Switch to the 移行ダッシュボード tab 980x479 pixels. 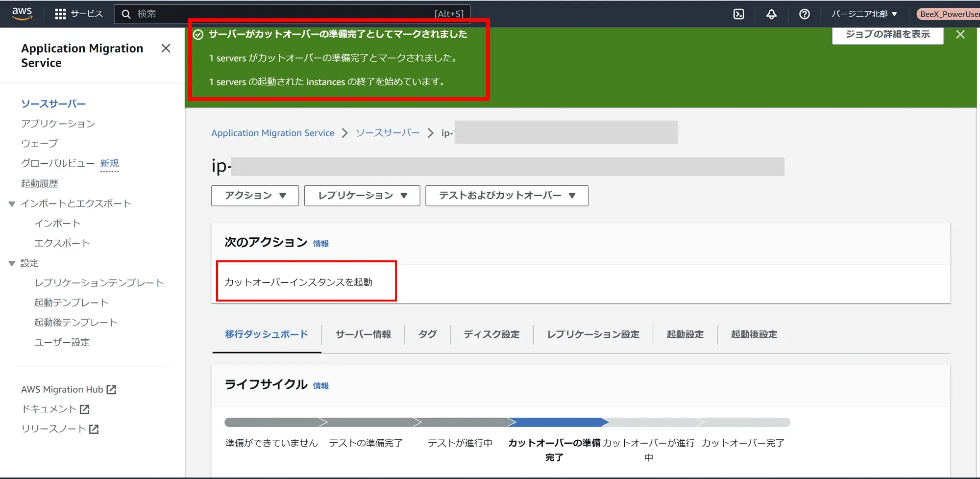[267, 334]
